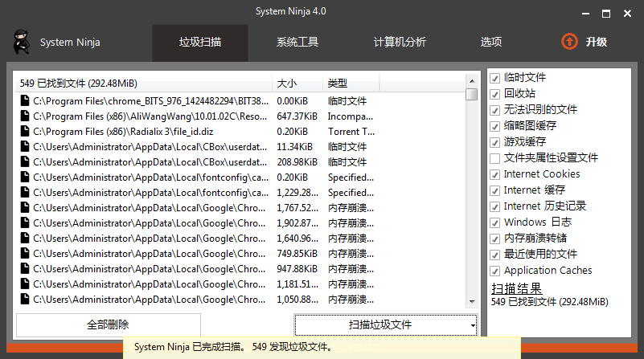644x359 pixels.
Task: Click file icon for Chrome 1,640.96 row
Action: point(25,238)
